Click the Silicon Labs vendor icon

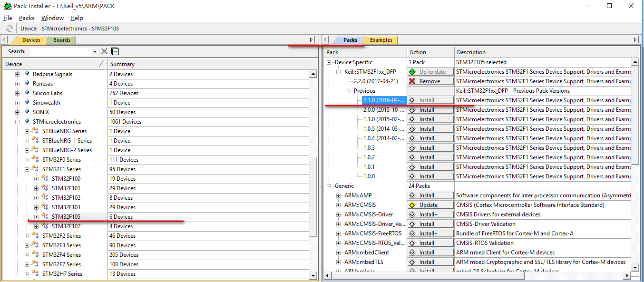pos(27,93)
